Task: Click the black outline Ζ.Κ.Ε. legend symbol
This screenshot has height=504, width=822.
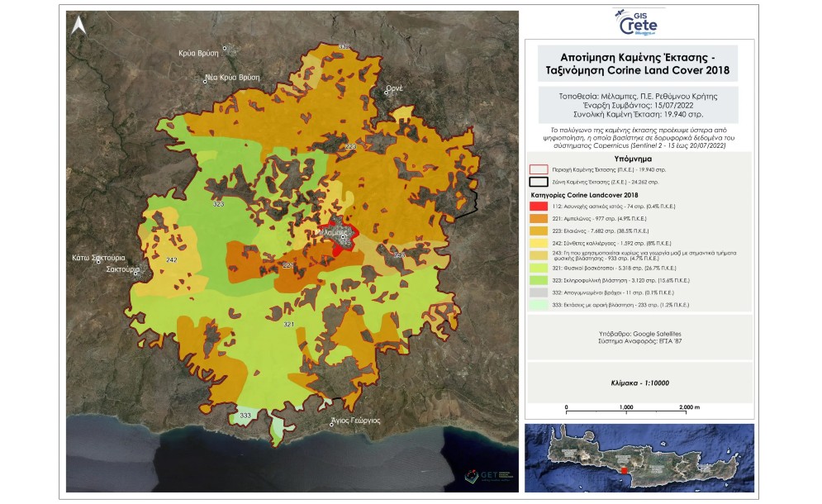Action: click(x=539, y=181)
